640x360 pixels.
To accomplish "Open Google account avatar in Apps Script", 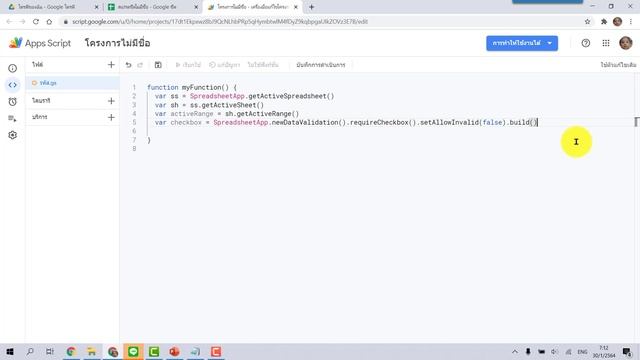I will coord(625,43).
